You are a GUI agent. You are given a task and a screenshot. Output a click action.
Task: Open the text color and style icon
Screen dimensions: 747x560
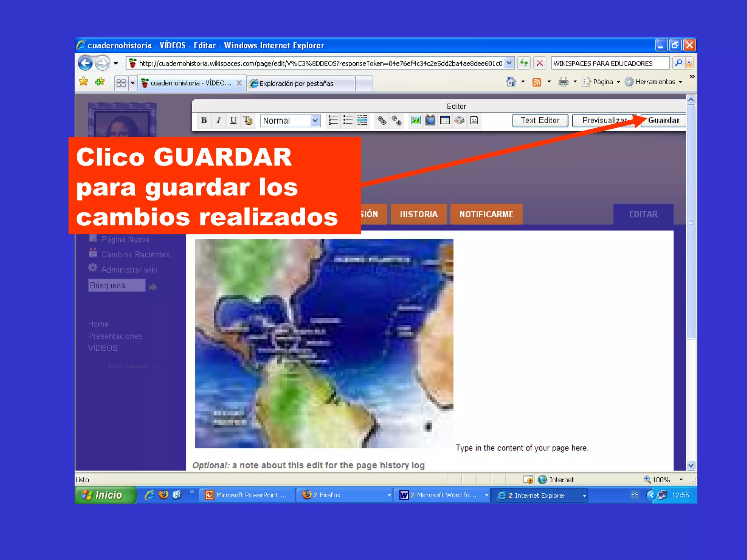click(248, 120)
